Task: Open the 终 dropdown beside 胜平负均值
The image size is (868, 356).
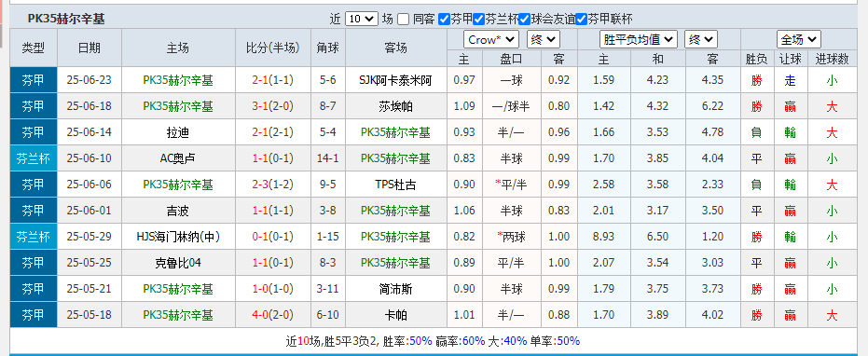Action: [701, 39]
